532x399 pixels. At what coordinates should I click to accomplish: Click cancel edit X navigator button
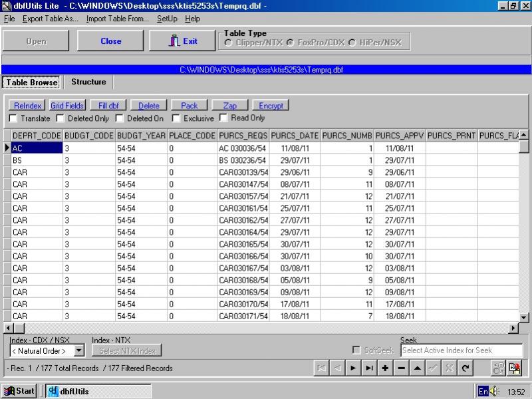[x=450, y=368]
